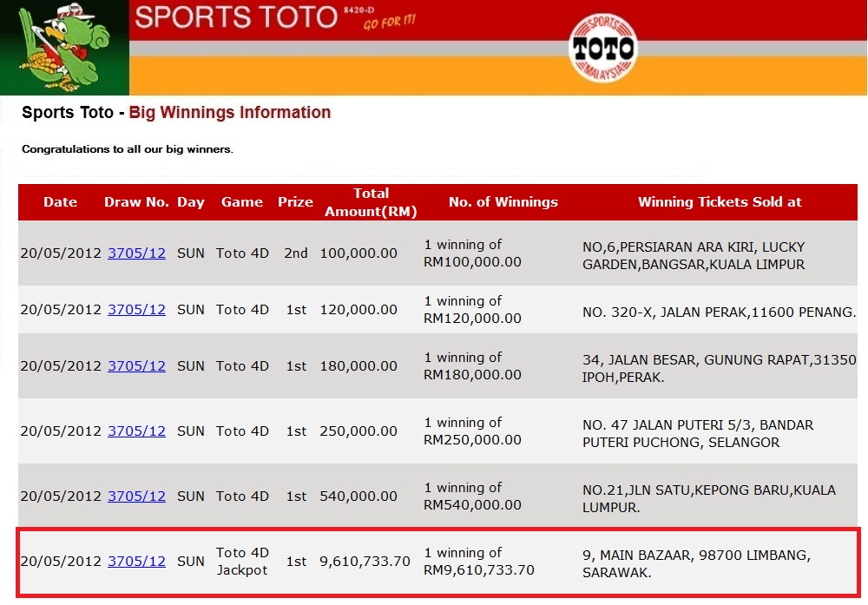Click the 2nd prize cell
The height and width of the screenshot is (605, 868).
coord(296,253)
